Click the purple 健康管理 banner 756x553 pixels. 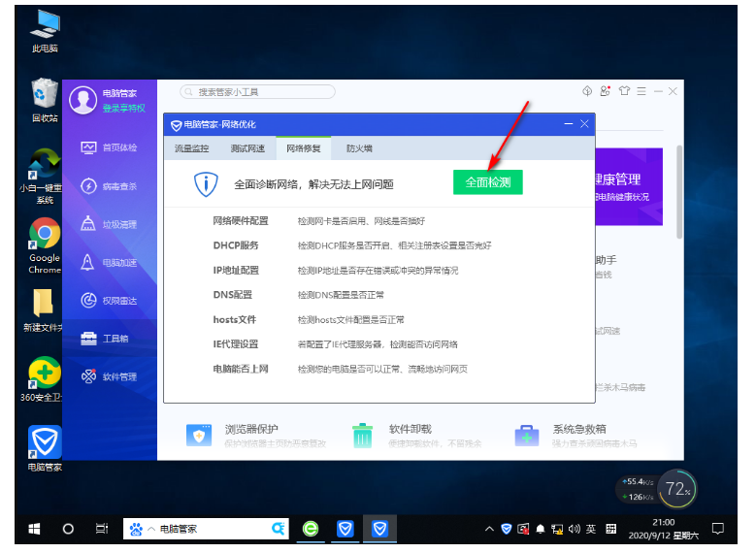(629, 186)
